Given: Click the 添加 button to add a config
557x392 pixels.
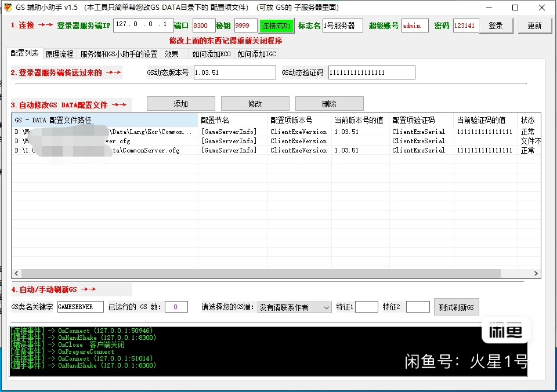Looking at the screenshot, I should coord(180,104).
